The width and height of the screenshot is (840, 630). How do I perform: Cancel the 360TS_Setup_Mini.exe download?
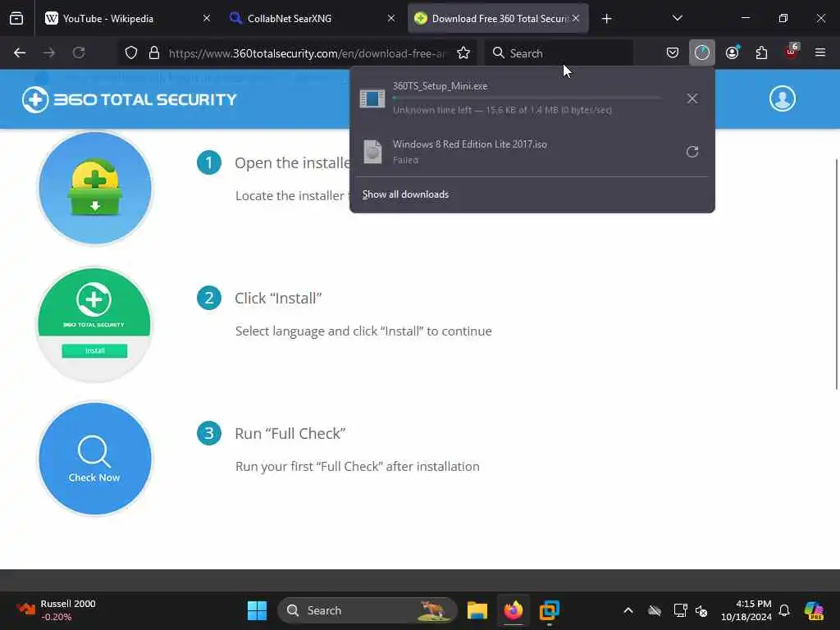click(x=692, y=98)
